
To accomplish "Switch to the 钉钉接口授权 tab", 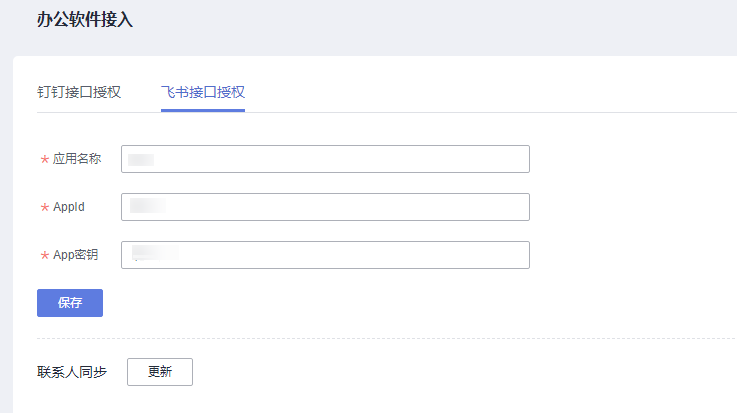I will pos(79,92).
